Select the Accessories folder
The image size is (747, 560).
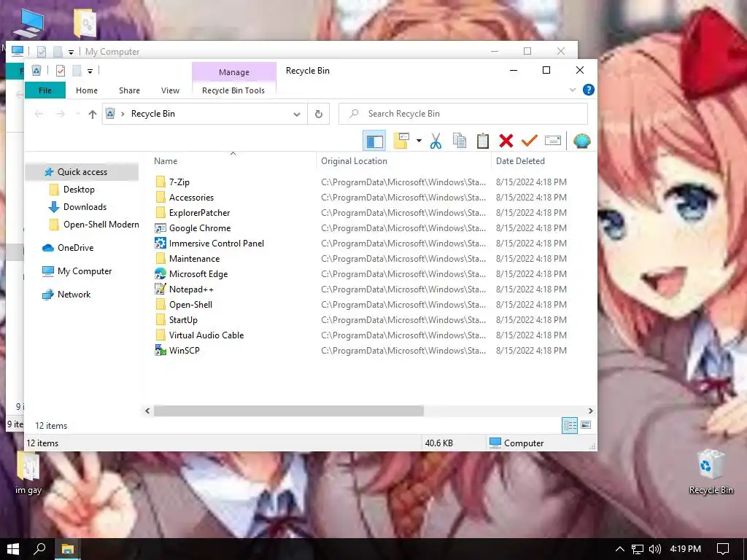click(191, 197)
